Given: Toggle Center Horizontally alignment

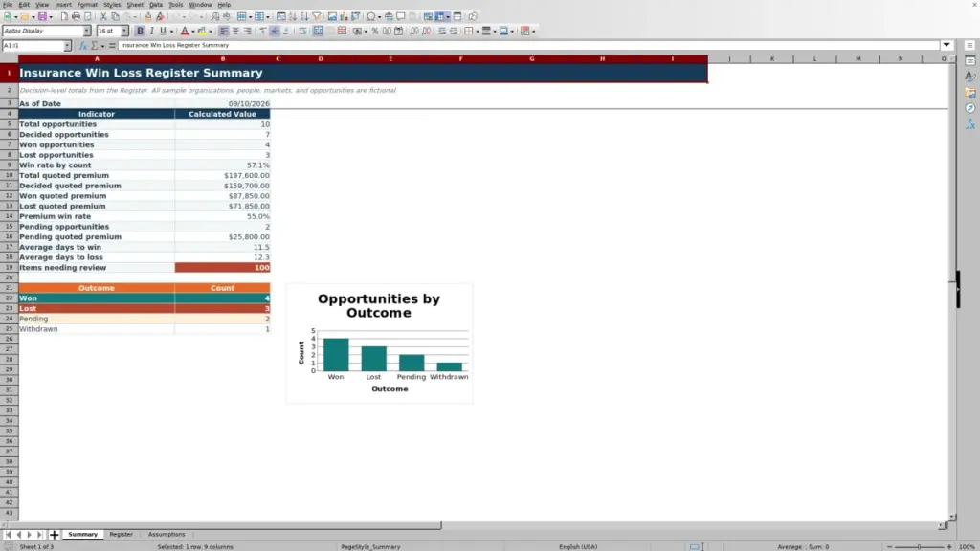Looking at the screenshot, I should click(x=235, y=32).
